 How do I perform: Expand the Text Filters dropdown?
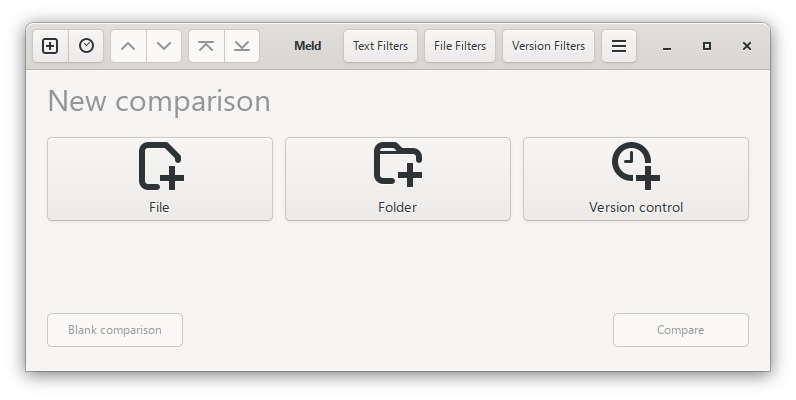[x=380, y=46]
